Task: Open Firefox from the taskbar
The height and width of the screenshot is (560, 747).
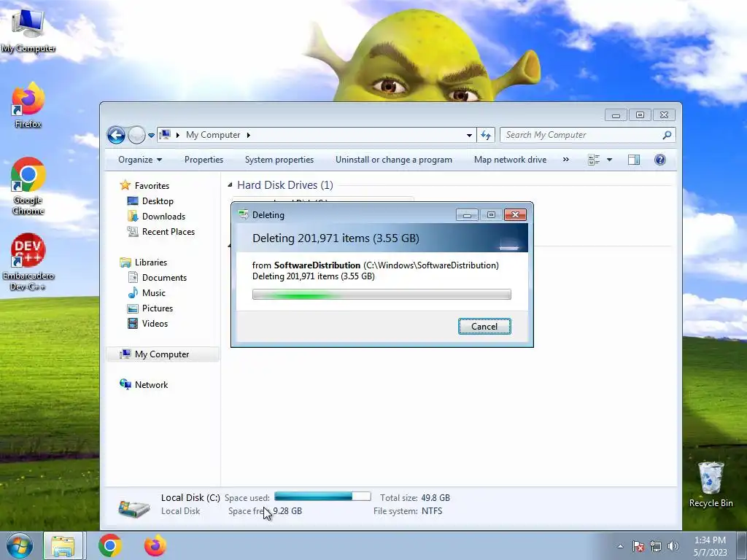Action: pyautogui.click(x=155, y=545)
